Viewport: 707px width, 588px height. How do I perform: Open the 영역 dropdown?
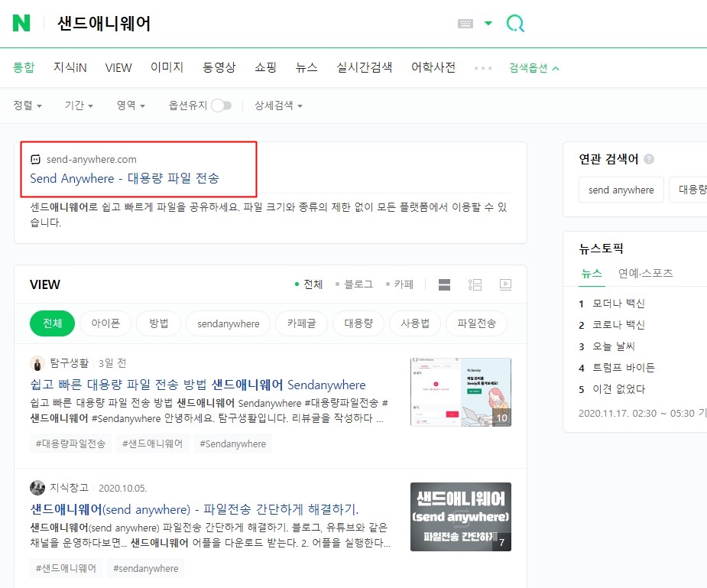click(x=131, y=106)
